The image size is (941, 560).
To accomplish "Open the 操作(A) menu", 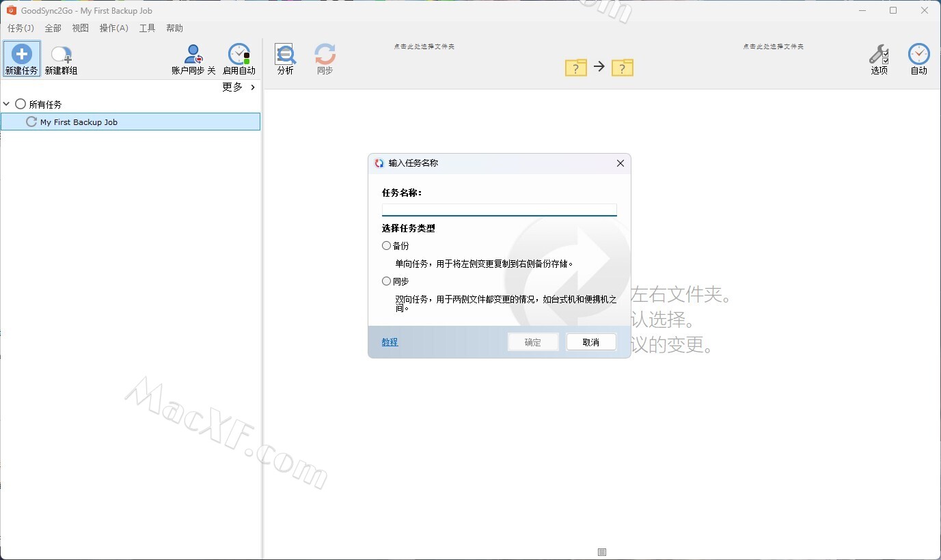I will 113,28.
